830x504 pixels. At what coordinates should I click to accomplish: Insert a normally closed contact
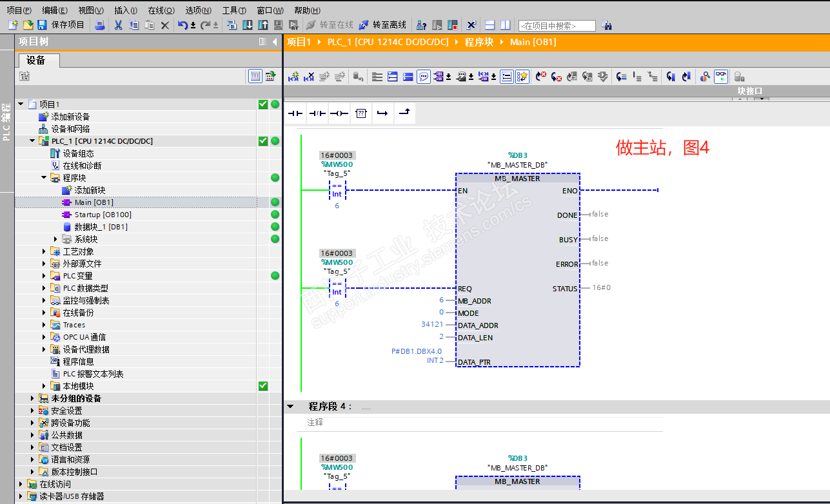pos(317,113)
